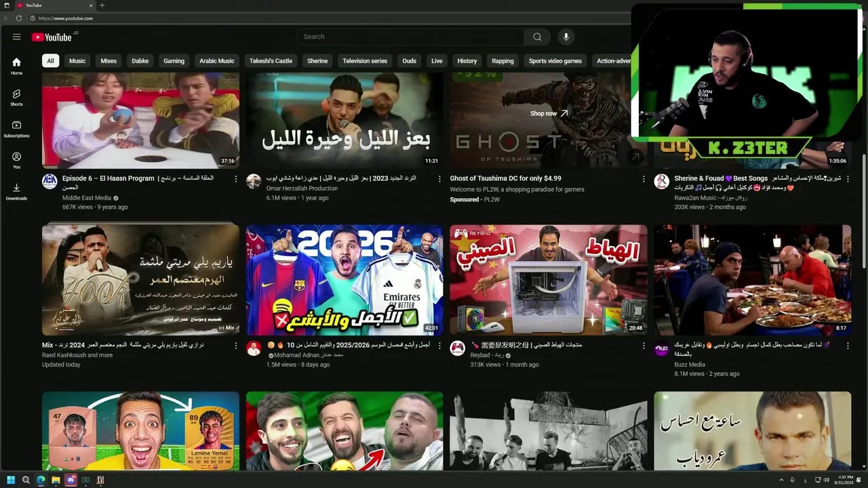This screenshot has width=868, height=488.
Task: Open the YouTube hamburger guide menu
Action: (16, 37)
